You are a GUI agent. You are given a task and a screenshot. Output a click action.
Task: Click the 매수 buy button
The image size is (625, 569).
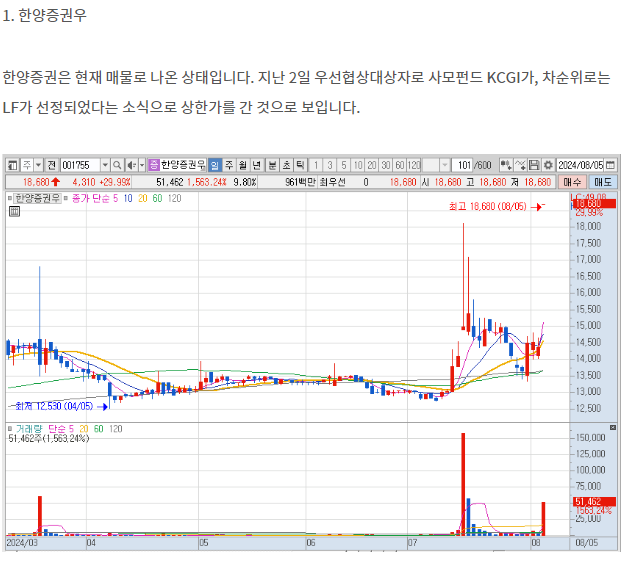click(x=572, y=182)
